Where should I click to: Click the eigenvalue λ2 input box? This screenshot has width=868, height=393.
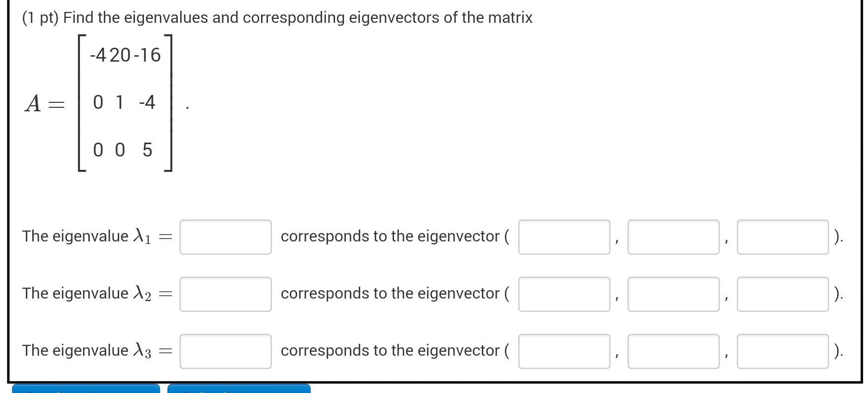click(225, 294)
